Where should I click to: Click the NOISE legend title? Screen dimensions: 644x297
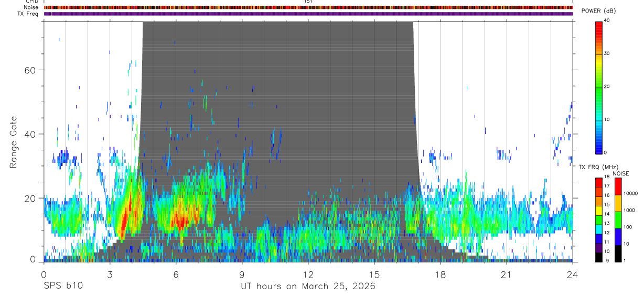click(x=621, y=173)
